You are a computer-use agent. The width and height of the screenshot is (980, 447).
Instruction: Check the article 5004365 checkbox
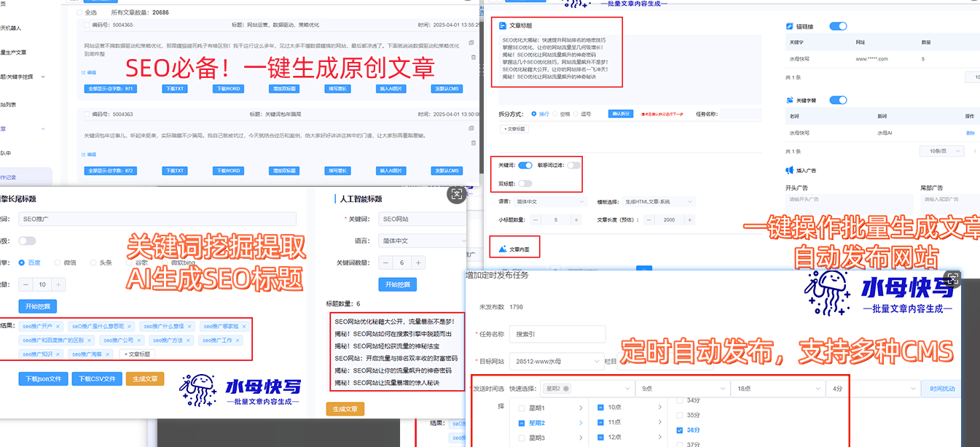coord(87,24)
